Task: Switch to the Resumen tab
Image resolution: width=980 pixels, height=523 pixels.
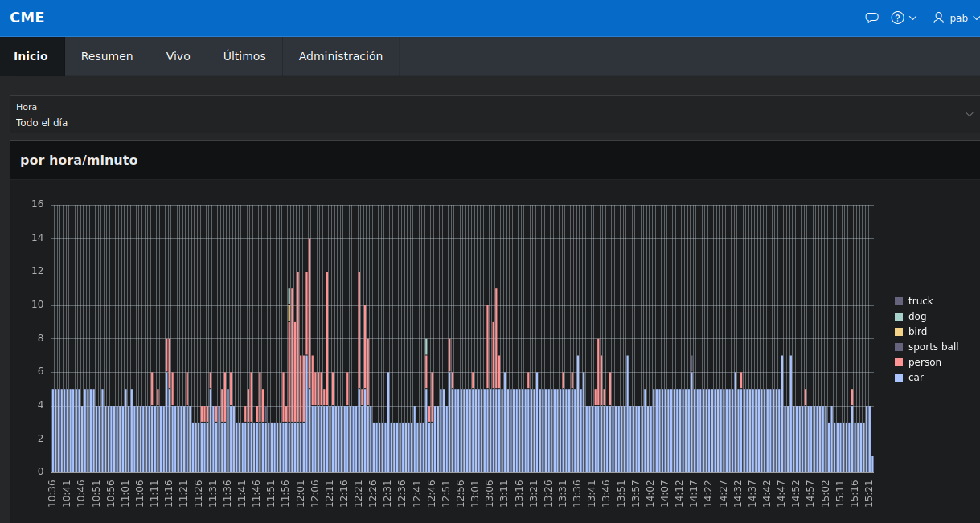Action: pos(107,56)
